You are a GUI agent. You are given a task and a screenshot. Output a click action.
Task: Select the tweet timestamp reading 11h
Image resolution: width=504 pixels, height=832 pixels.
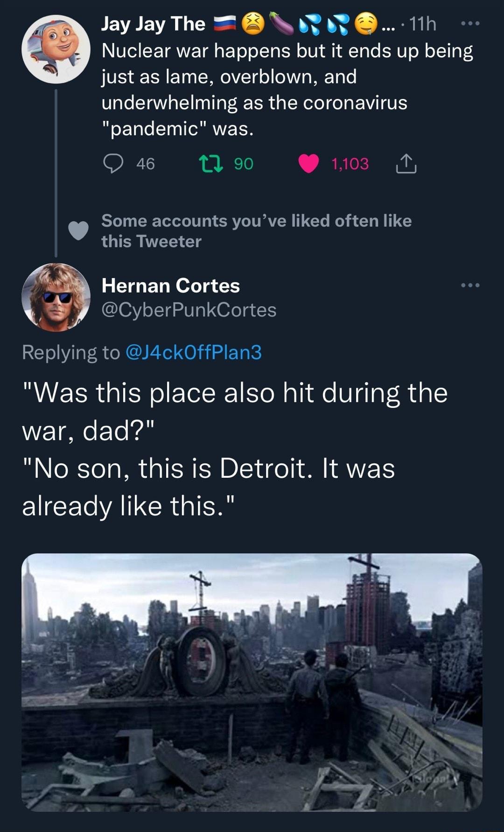pyautogui.click(x=421, y=25)
